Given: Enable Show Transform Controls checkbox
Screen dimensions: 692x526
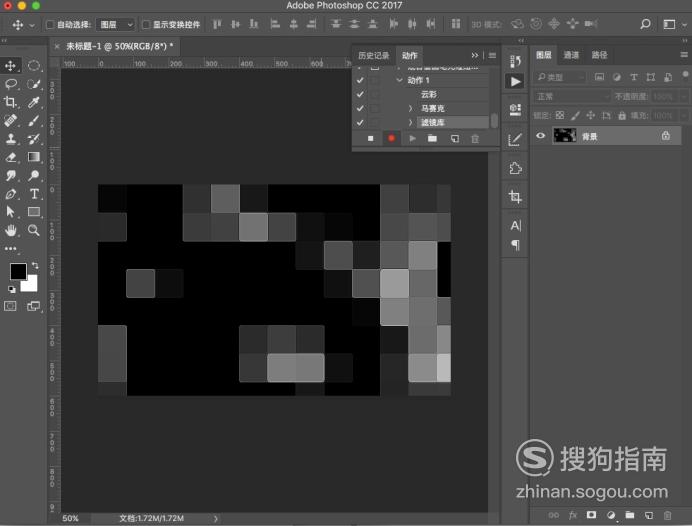Looking at the screenshot, I should 146,24.
